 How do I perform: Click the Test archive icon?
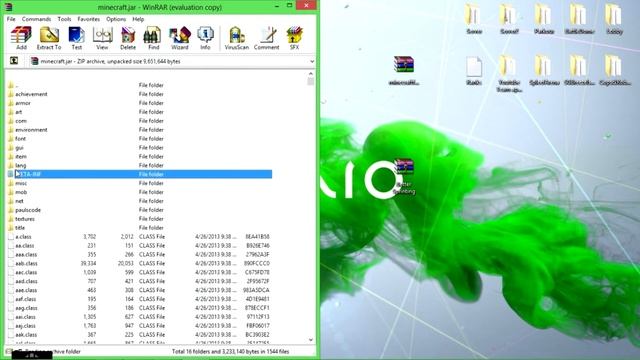[77, 38]
